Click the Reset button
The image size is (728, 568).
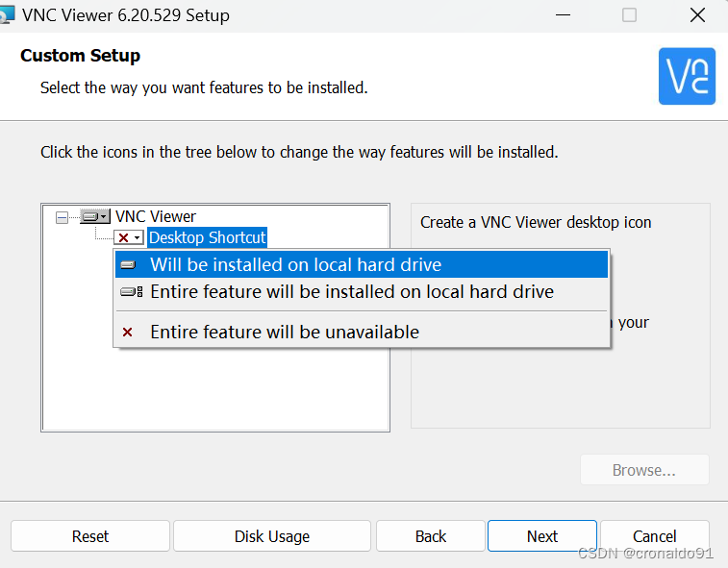[90, 536]
